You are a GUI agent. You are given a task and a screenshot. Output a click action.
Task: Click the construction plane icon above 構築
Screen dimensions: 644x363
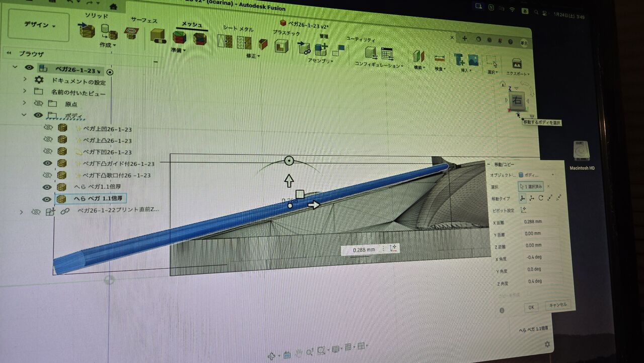pos(419,56)
